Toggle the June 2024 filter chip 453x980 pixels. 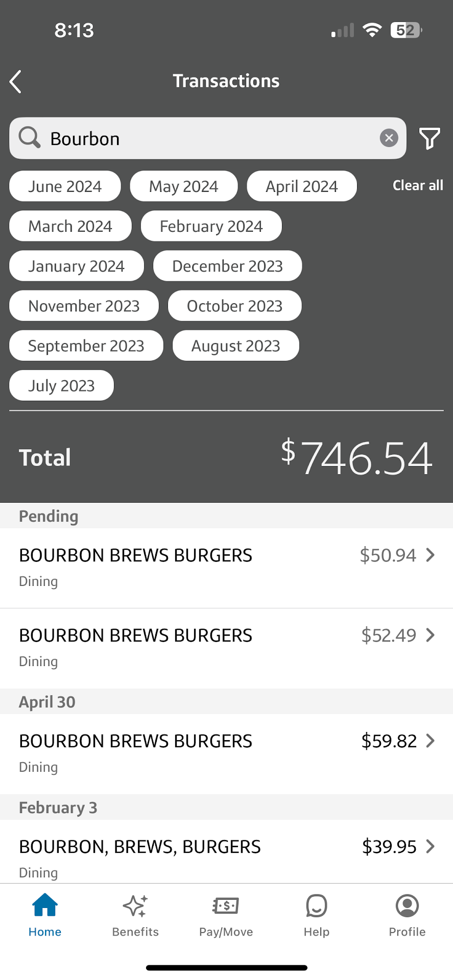65,186
